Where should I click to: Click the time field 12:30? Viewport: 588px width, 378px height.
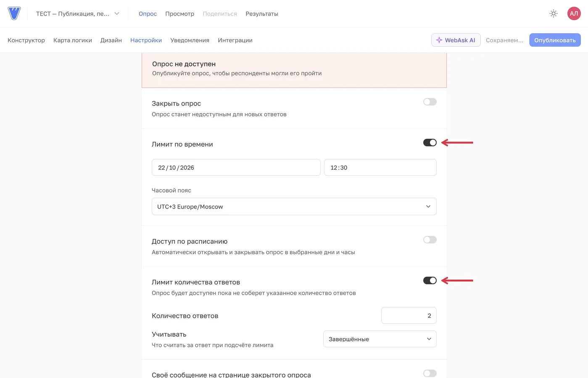click(x=380, y=167)
